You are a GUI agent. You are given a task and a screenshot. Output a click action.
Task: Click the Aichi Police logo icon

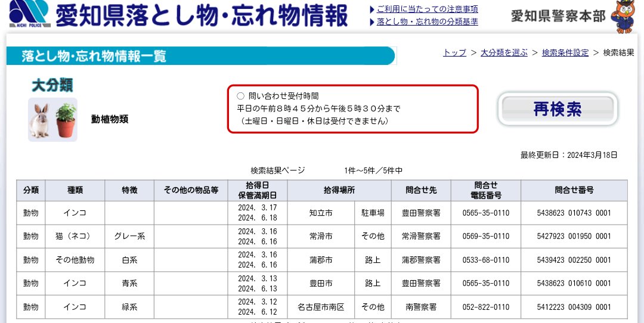30,13
